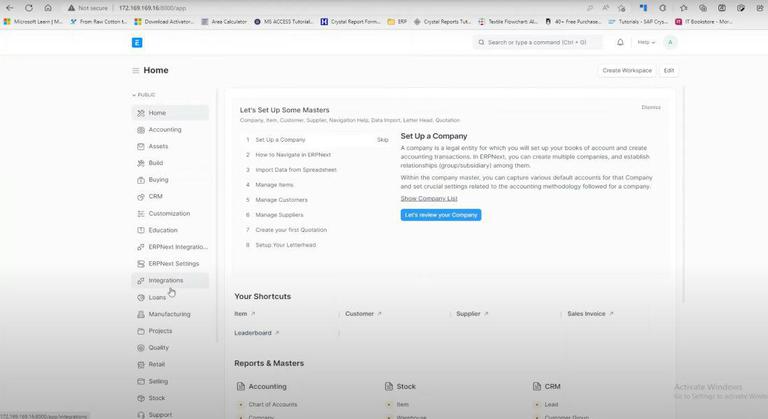
Task: Open the Crystal Report Form bookmark
Action: pos(351,22)
